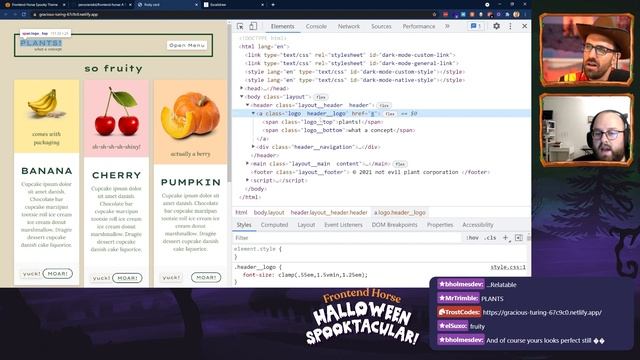The height and width of the screenshot is (360, 640).
Task: Click MOAR! on the Banana card
Action: [x=58, y=274]
